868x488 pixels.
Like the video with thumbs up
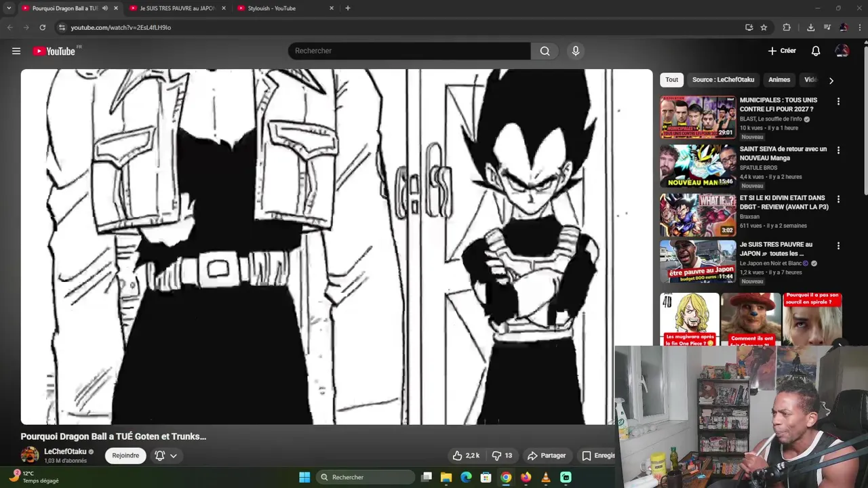coord(466,455)
